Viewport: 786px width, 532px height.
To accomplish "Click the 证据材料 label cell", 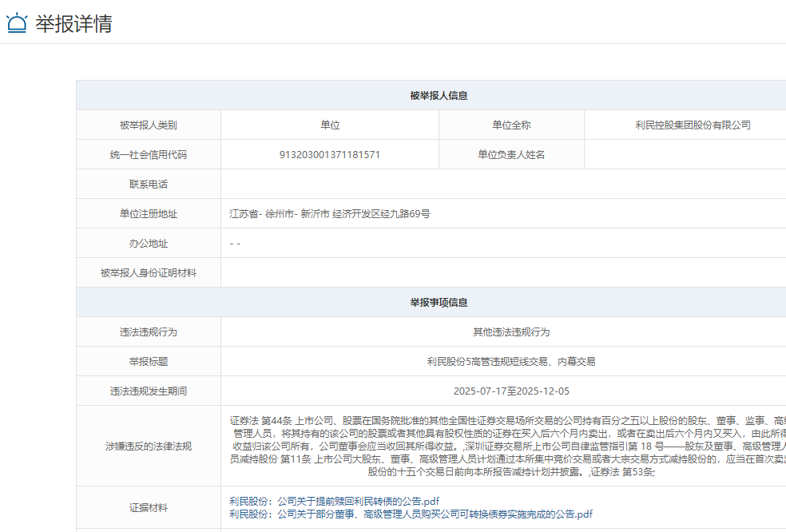I will pos(148,507).
